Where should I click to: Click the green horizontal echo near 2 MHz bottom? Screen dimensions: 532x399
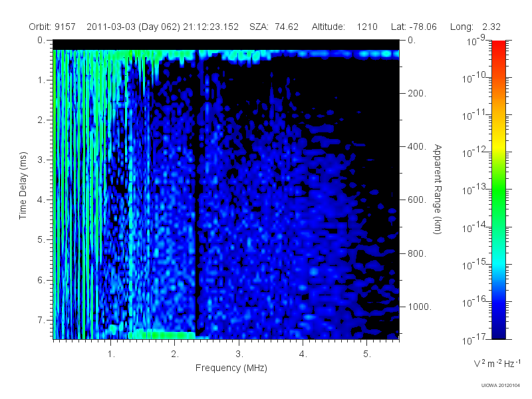162,335
